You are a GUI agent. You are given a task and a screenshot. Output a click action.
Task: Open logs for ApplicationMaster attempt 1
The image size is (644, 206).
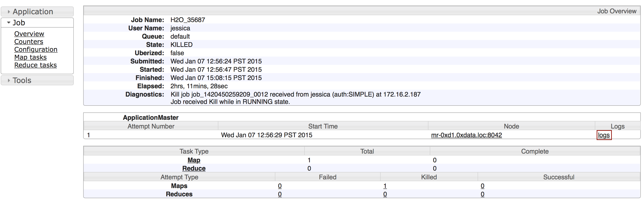604,135
